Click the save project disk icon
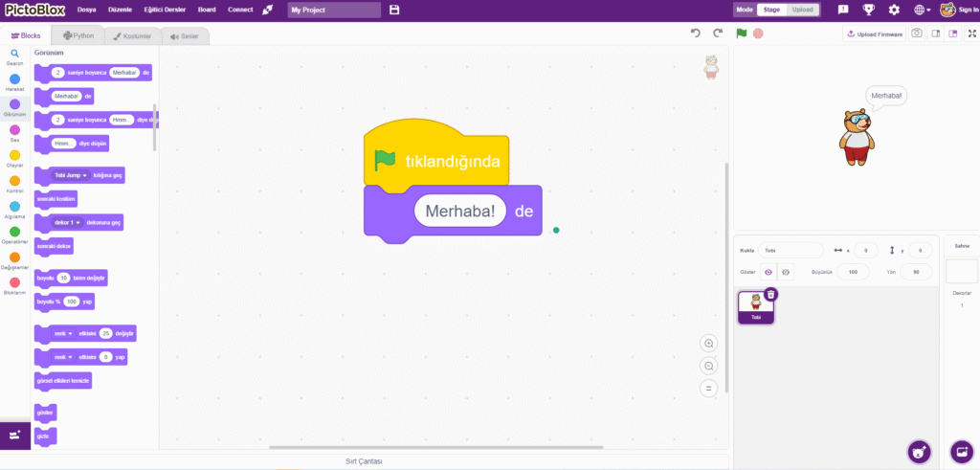The width and height of the screenshot is (980, 470). click(394, 10)
